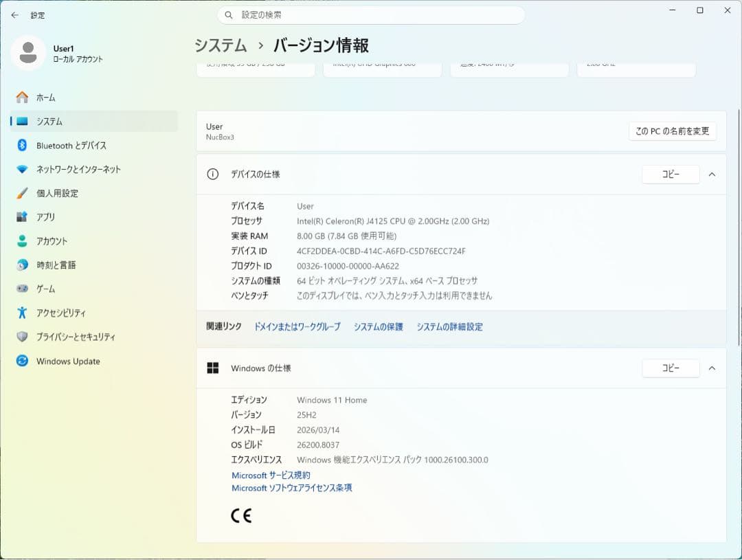Click この PC の名前を変更 button
This screenshot has height=560, width=742.
pos(673,131)
